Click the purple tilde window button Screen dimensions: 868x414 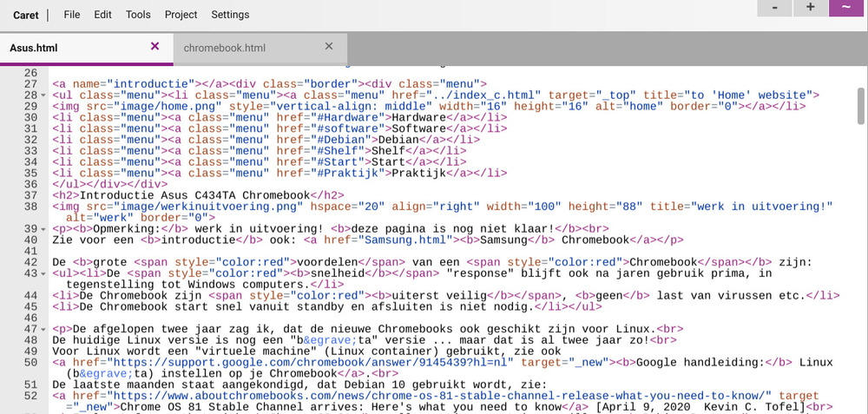coord(845,8)
